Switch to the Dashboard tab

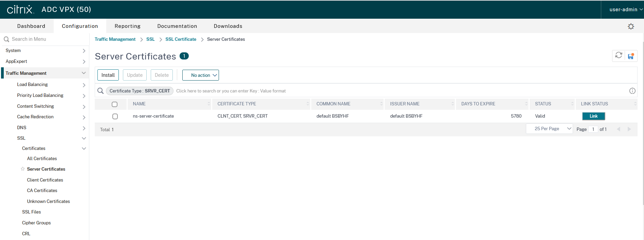tap(31, 26)
